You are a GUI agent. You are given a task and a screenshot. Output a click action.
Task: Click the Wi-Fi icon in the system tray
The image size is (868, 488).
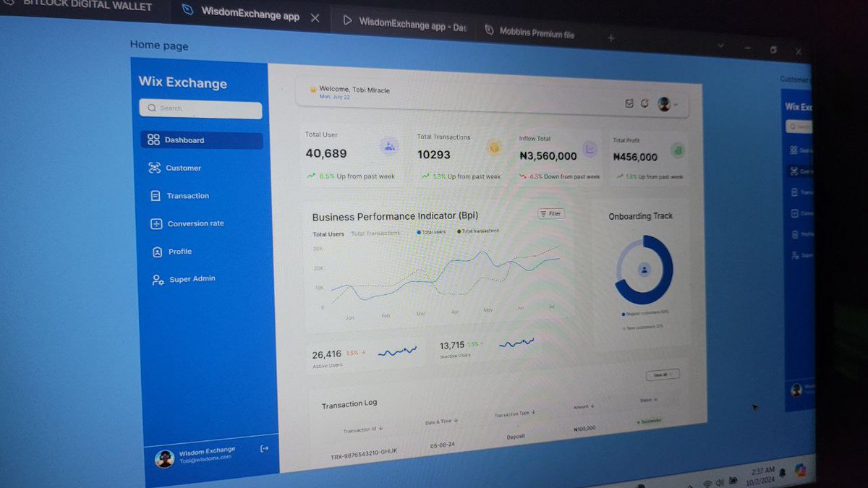pyautogui.click(x=707, y=484)
